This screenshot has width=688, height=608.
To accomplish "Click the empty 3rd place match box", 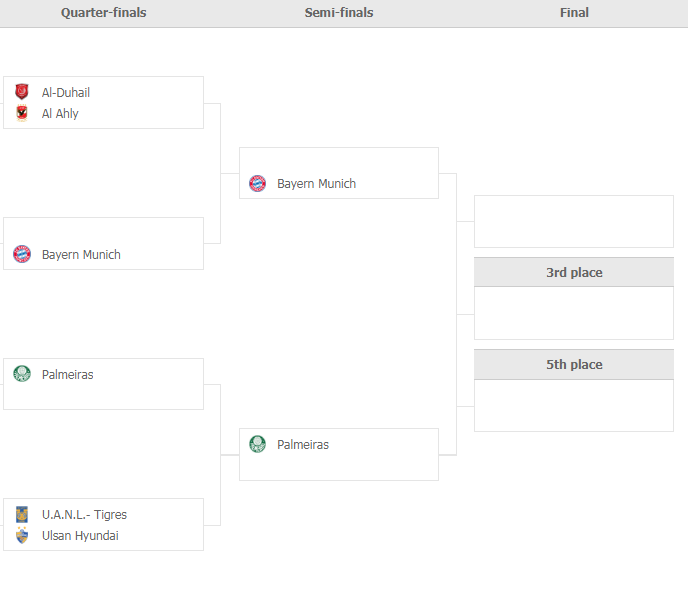I will [x=573, y=313].
